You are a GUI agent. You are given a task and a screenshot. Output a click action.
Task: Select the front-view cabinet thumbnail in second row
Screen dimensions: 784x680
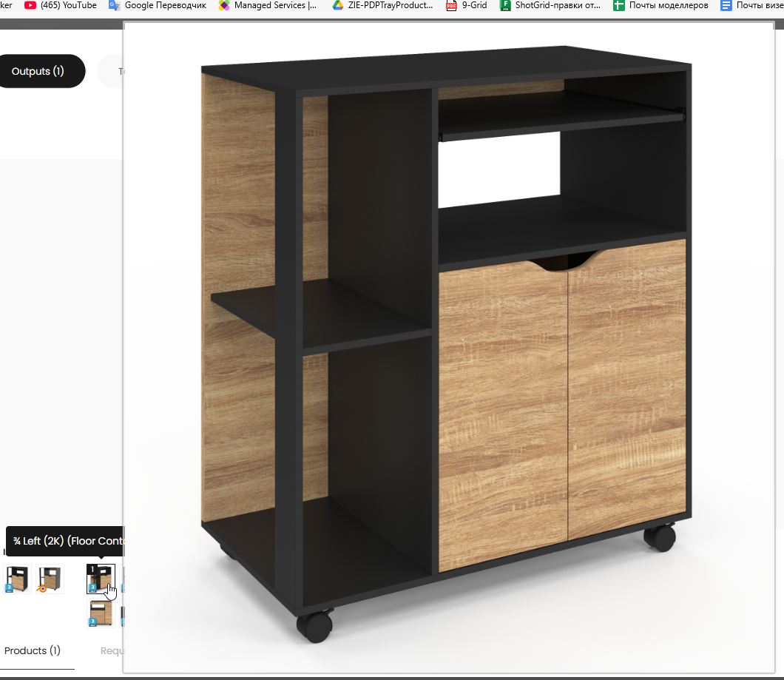coord(101,613)
